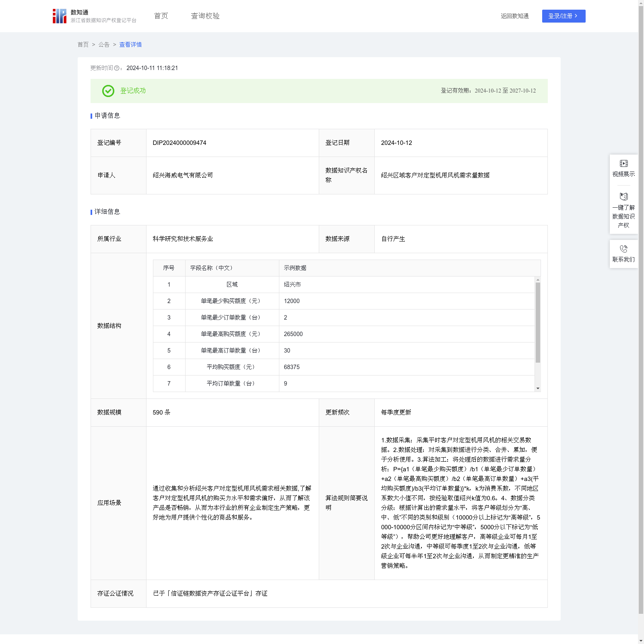
Task: Open 联系我们 phone contact icon
Action: point(623,249)
